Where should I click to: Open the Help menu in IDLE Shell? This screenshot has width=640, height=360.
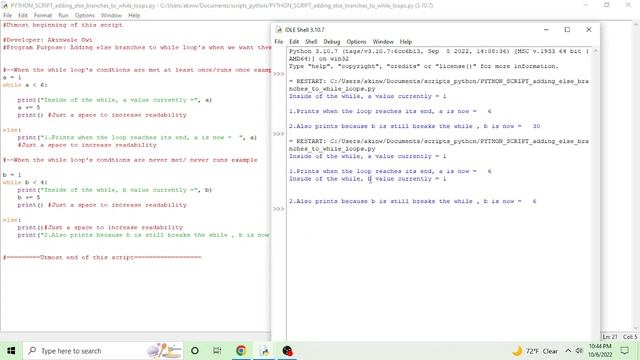coord(406,42)
